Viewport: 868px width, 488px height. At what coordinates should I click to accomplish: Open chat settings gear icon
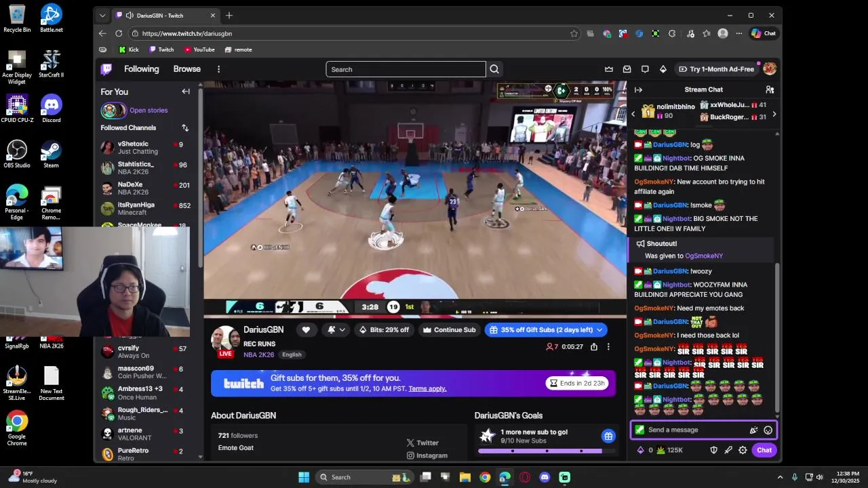pos(743,450)
